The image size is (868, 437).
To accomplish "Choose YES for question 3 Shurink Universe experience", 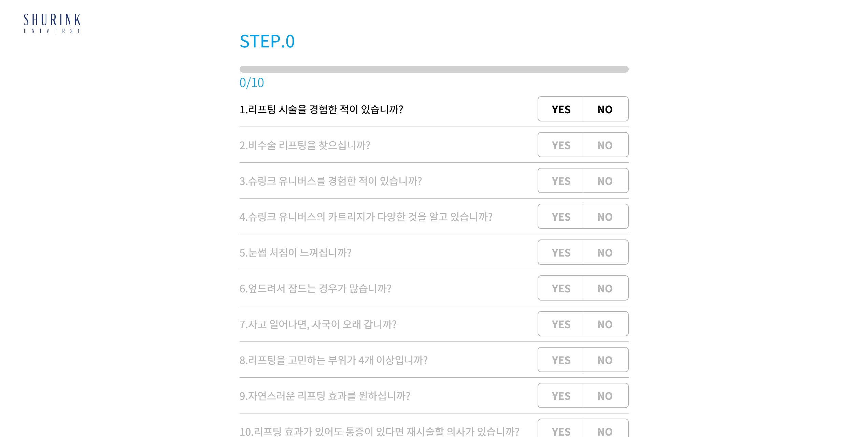I will [560, 181].
